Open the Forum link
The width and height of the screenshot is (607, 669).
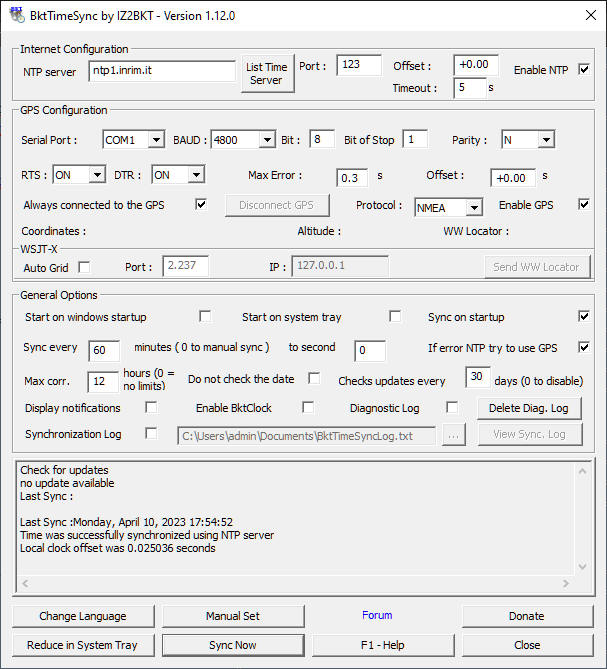click(x=377, y=615)
